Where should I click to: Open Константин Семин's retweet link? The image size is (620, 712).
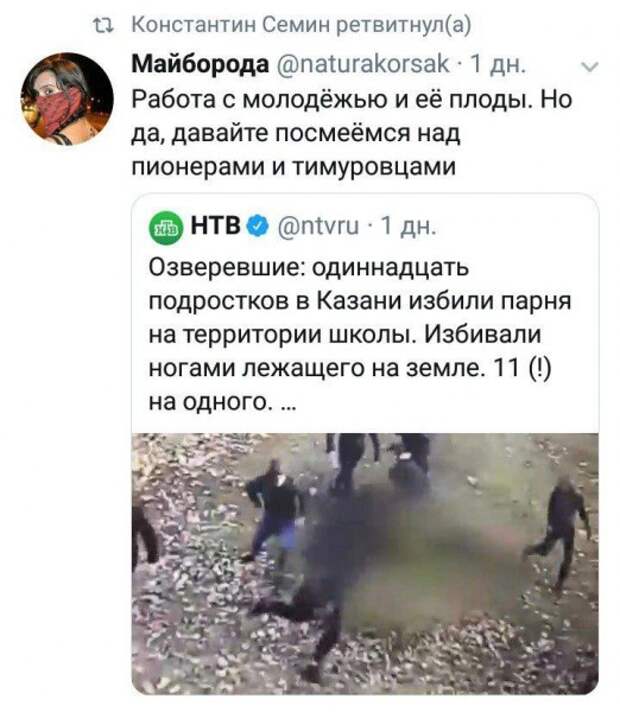301,25
